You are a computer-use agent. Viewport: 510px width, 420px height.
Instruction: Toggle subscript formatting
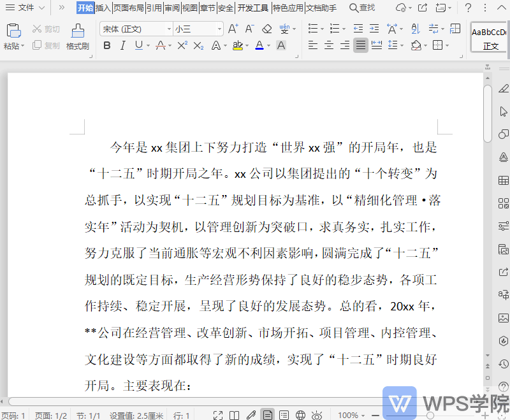pos(198,45)
